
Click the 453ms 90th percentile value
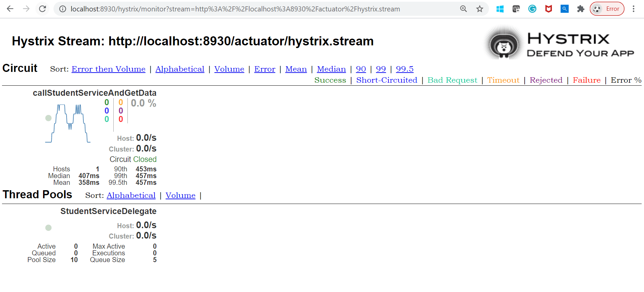[146, 169]
